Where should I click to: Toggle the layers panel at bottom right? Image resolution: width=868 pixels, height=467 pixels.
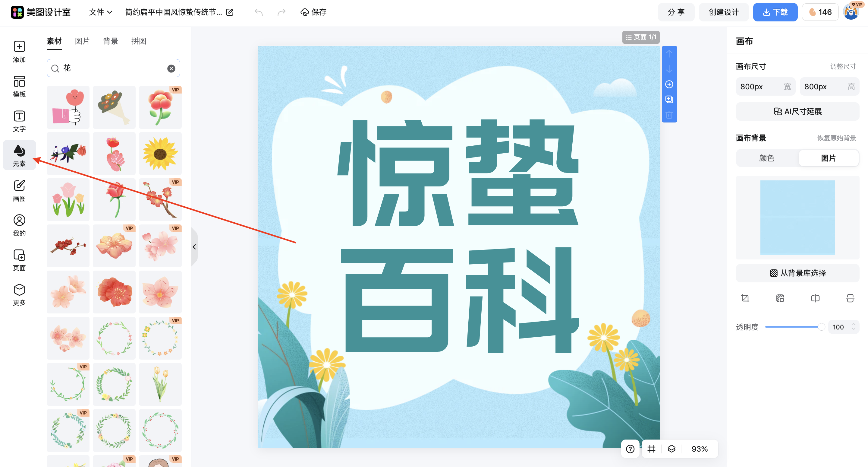tap(671, 449)
